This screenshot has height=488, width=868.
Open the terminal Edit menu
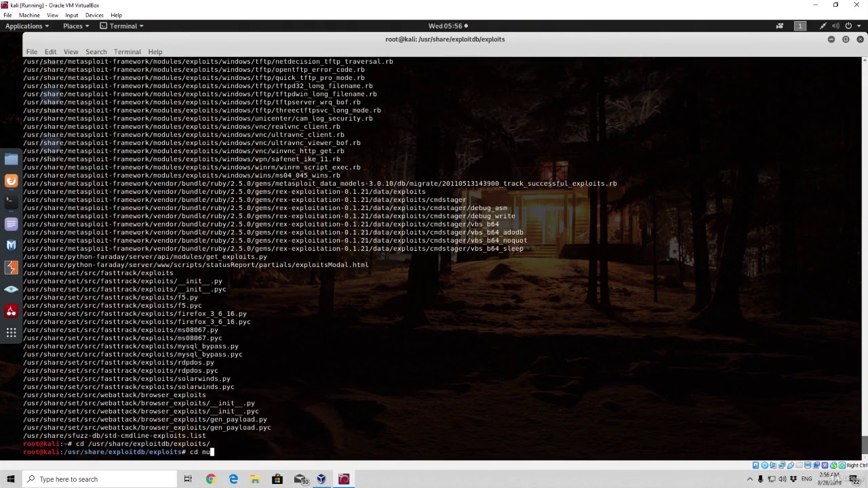(x=50, y=52)
